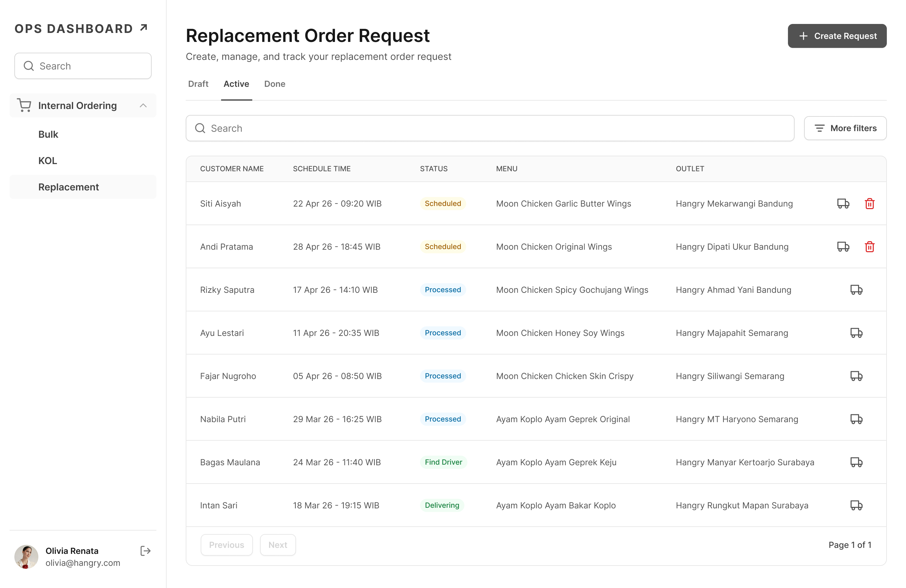Focus the sidebar Search field
This screenshot has height=588, width=906.
(x=83, y=66)
